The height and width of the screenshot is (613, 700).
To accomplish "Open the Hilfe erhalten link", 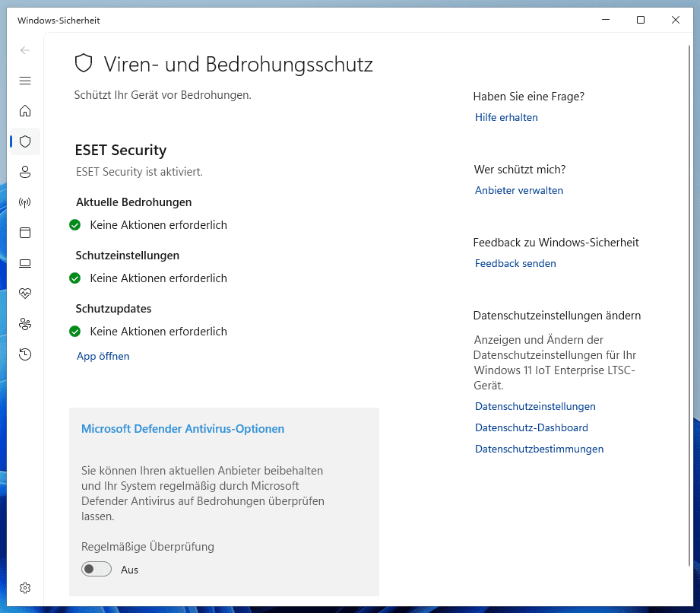I will pyautogui.click(x=506, y=117).
